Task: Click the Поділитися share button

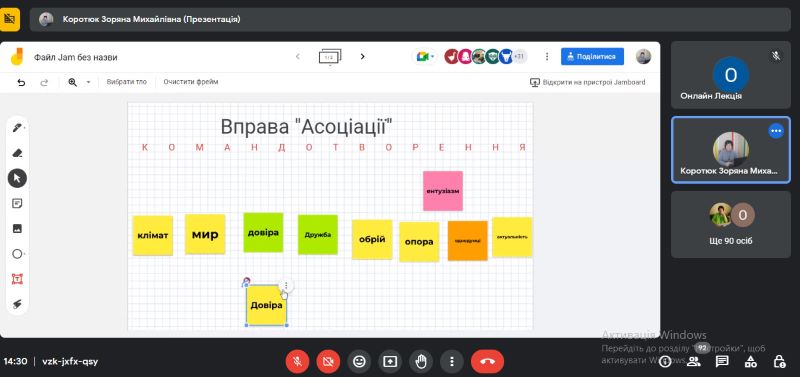Action: 592,57
